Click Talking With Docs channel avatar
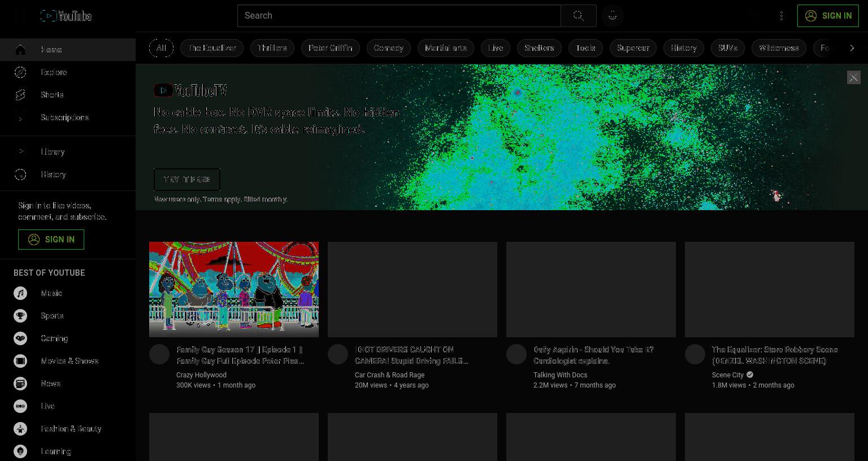 click(x=517, y=354)
